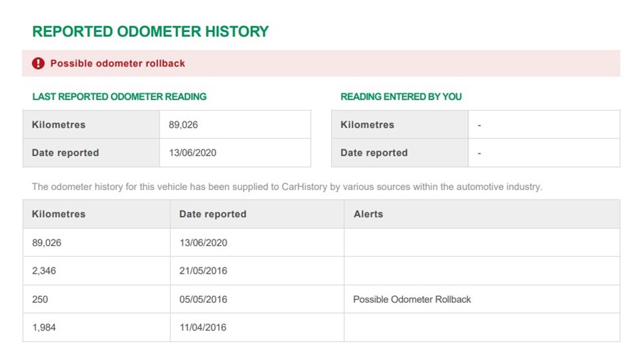Click the red exclamation alert icon
Viewport: 639px width, 364px height.
coord(38,63)
